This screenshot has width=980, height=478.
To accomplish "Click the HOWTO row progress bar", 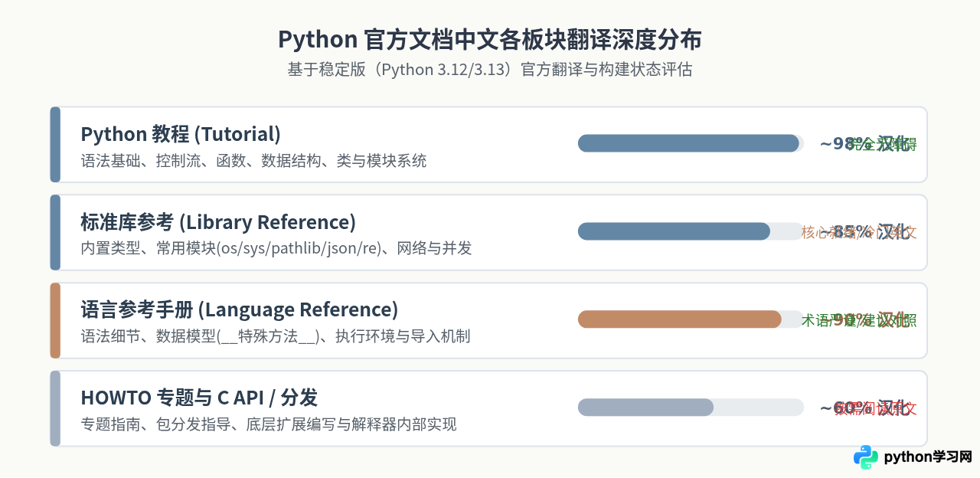I will (x=691, y=408).
